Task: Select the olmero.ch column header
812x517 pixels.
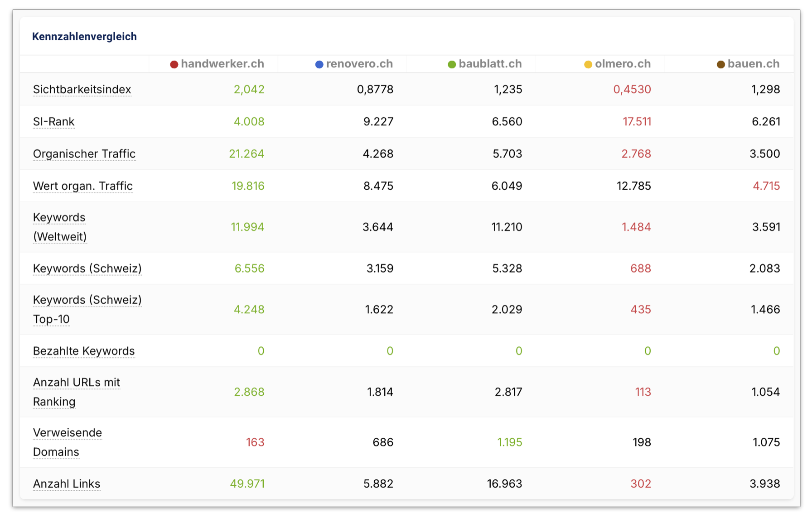Action: click(623, 64)
